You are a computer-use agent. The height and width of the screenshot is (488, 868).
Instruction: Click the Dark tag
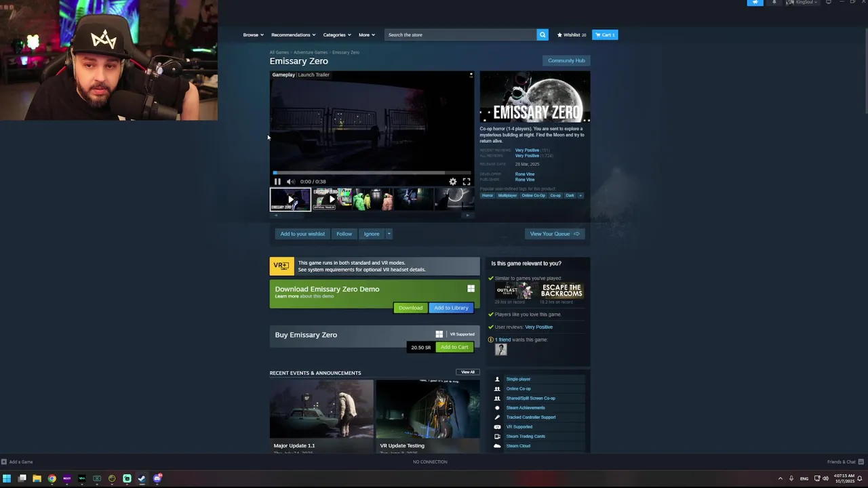click(x=570, y=195)
